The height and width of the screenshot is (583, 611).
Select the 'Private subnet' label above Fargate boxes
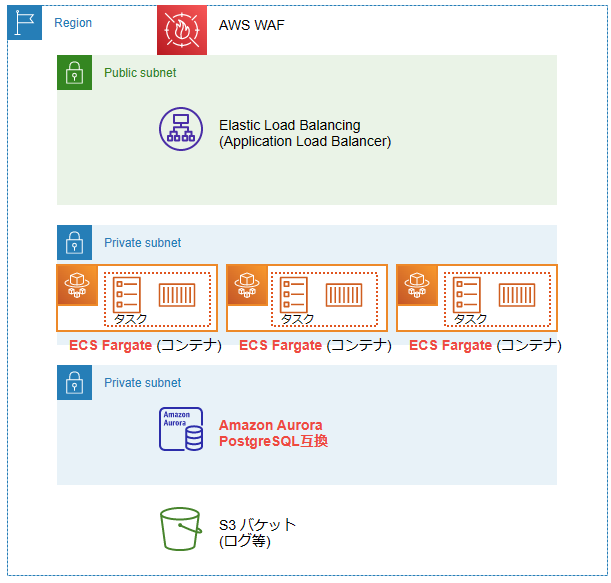[142, 243]
